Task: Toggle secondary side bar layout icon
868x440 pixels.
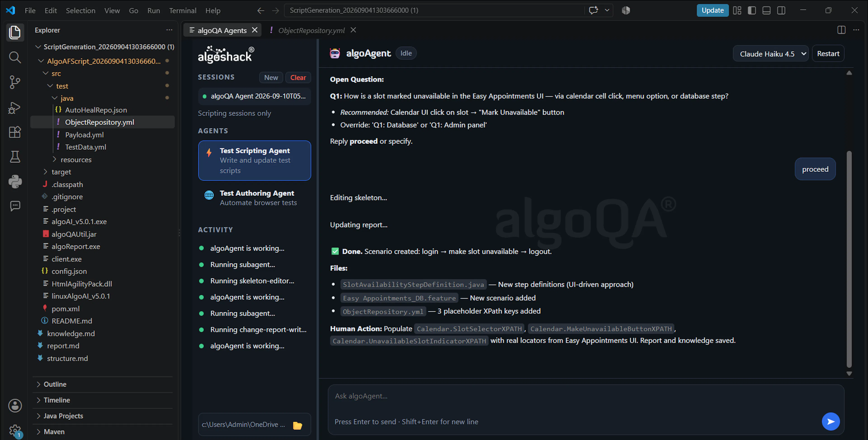Action: 781,10
